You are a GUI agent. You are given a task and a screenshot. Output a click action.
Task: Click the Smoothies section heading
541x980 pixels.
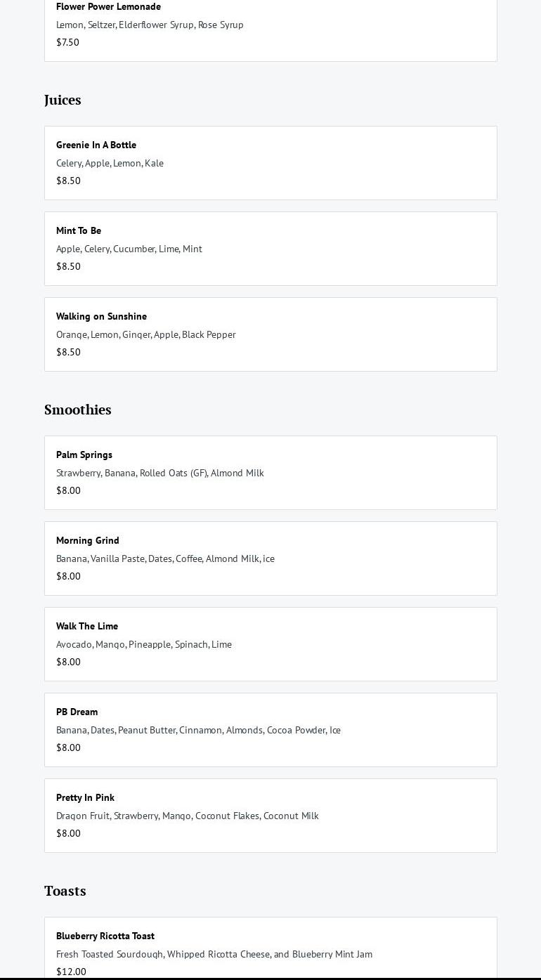pos(77,410)
